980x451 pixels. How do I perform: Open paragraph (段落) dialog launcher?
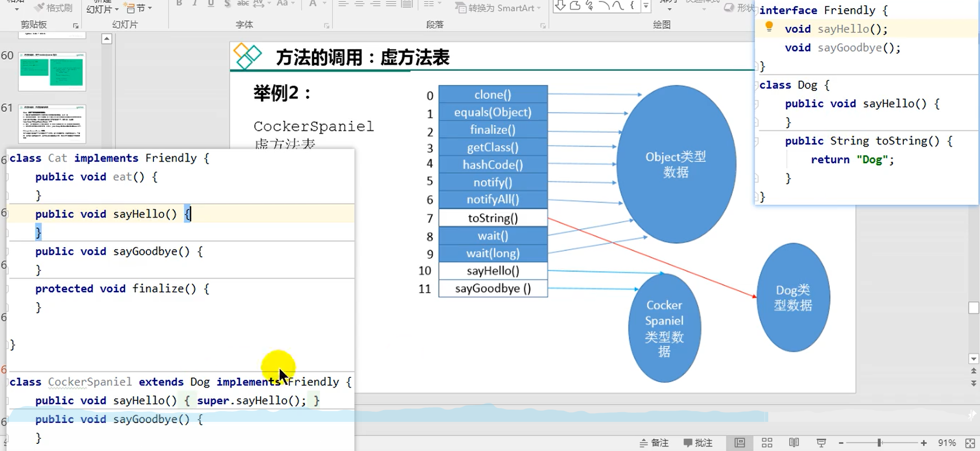(543, 26)
